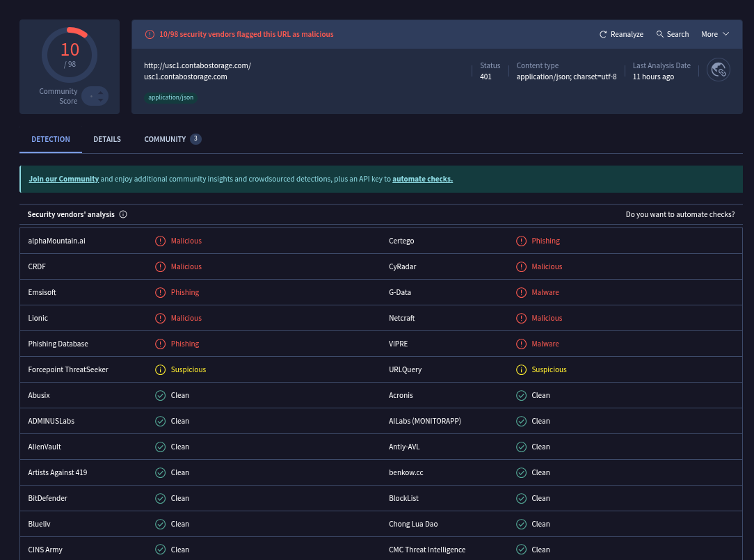The height and width of the screenshot is (560, 754).
Task: Open the More dropdown menu
Action: [715, 34]
